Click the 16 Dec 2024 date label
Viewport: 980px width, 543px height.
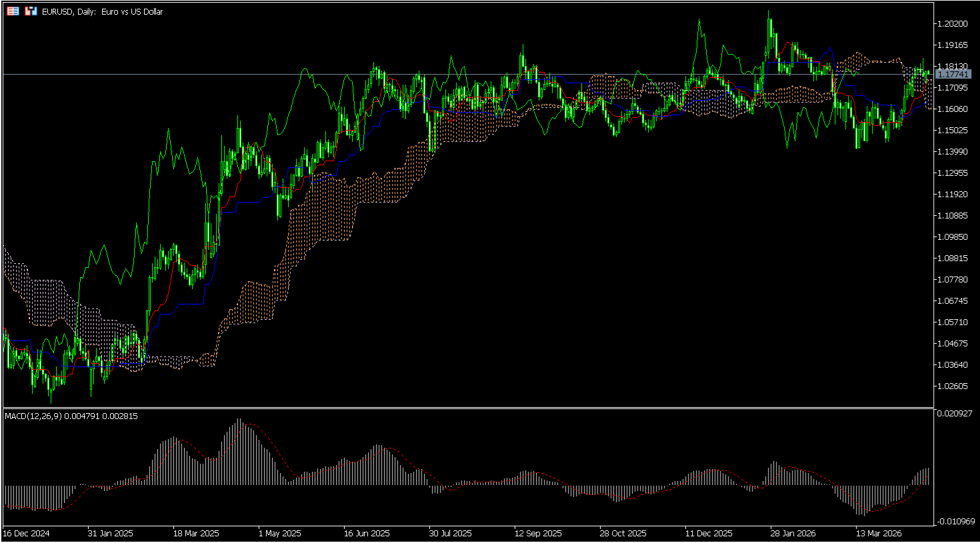[x=27, y=534]
